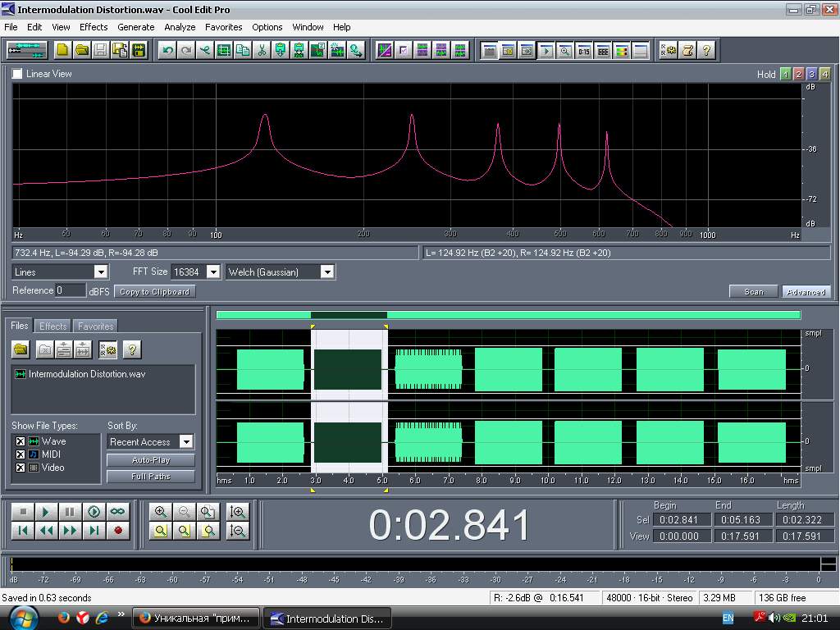Expand the Welch (Gaussian) window dropdown
Screen dimensions: 840x630
(326, 272)
